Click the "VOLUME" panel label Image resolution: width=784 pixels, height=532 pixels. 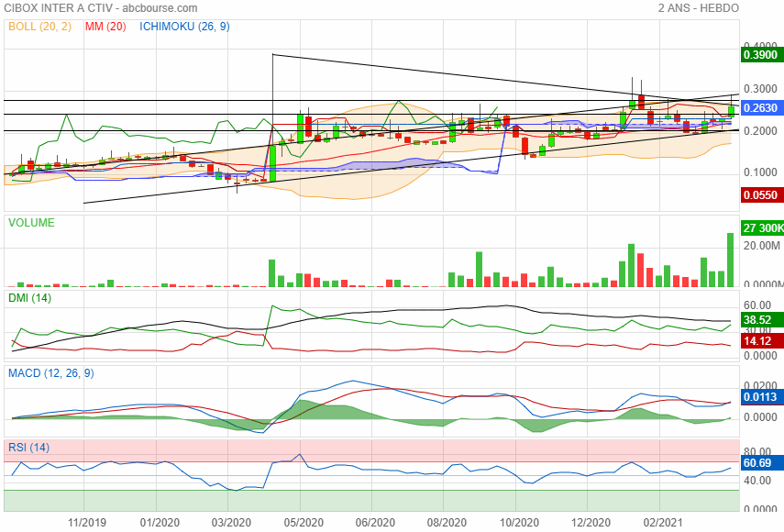31,223
